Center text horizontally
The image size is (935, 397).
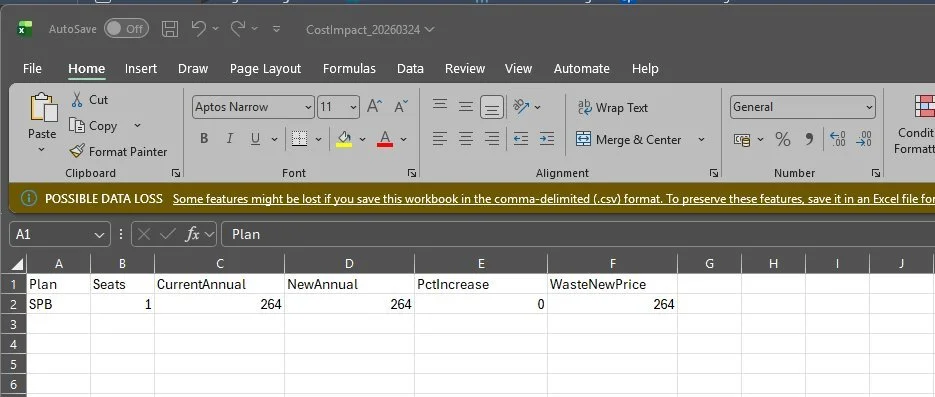click(x=466, y=139)
